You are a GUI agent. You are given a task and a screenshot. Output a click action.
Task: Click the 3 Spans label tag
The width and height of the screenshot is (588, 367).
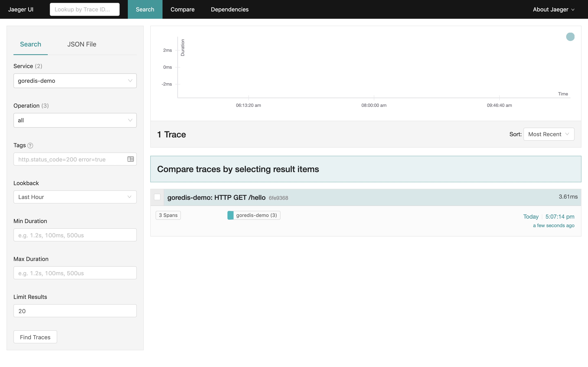(x=168, y=215)
